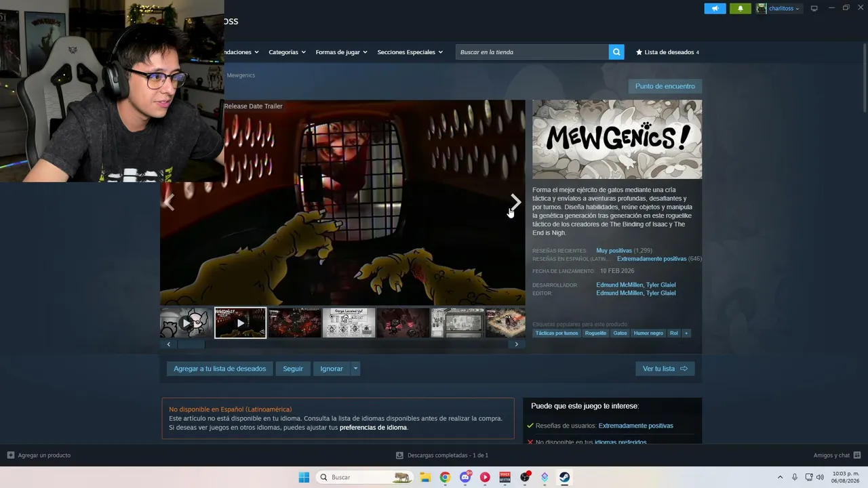Open the Amigos y chat icon

pos(857,455)
